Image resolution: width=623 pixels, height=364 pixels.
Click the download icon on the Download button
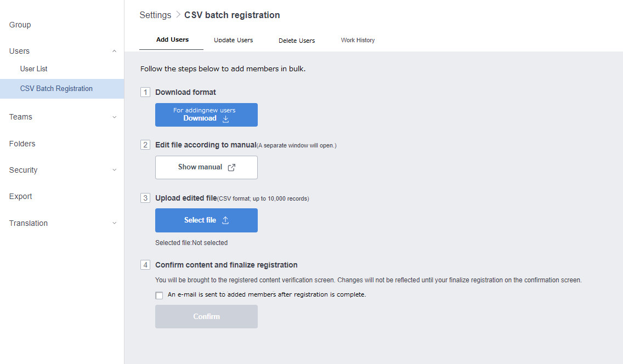point(226,118)
